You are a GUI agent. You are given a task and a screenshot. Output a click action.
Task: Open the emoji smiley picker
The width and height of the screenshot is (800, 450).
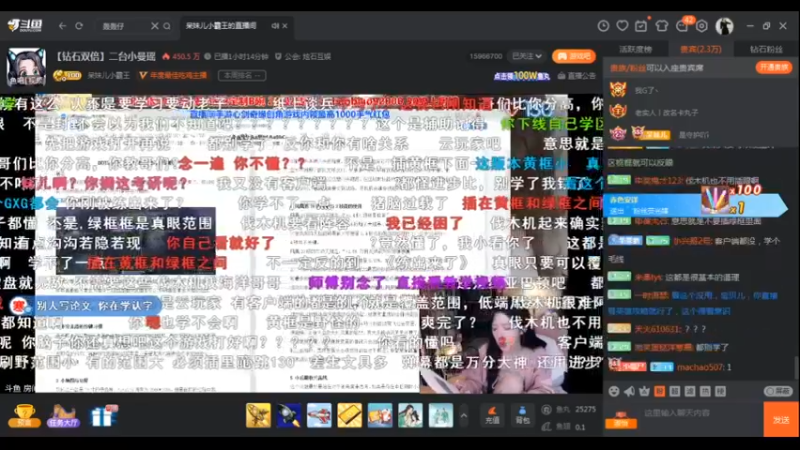(x=614, y=391)
